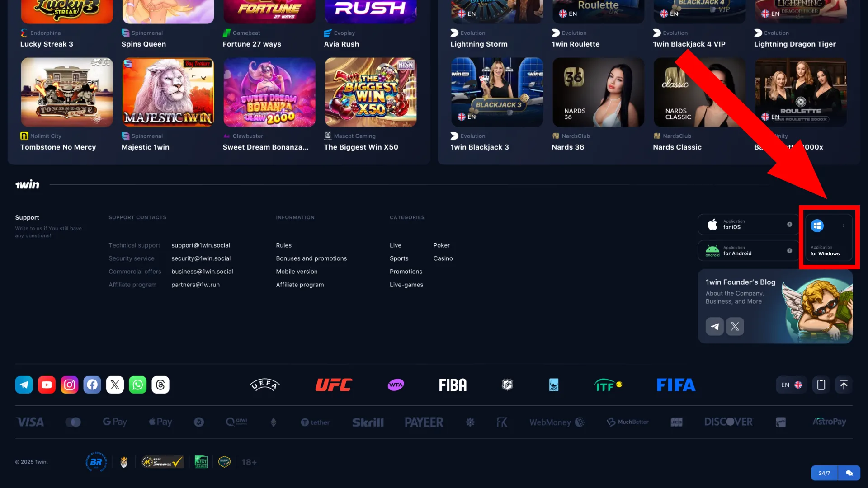Image resolution: width=868 pixels, height=488 pixels.
Task: Click the FIFA partner logo
Action: 676,385
